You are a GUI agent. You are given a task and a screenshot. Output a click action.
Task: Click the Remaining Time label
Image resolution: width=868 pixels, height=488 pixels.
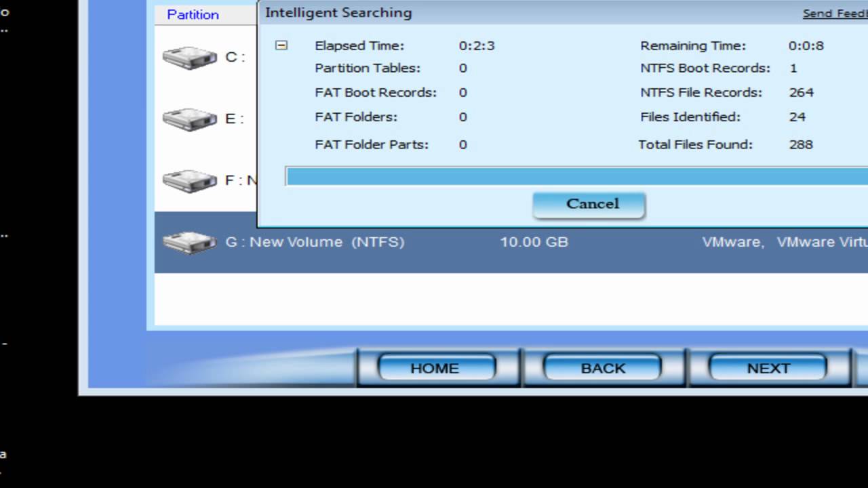coord(693,46)
